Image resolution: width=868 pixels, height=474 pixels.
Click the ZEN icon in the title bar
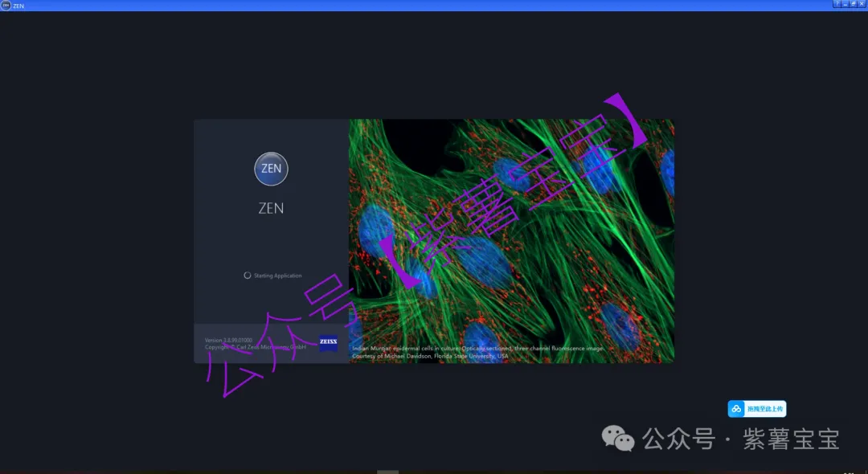coord(6,5)
